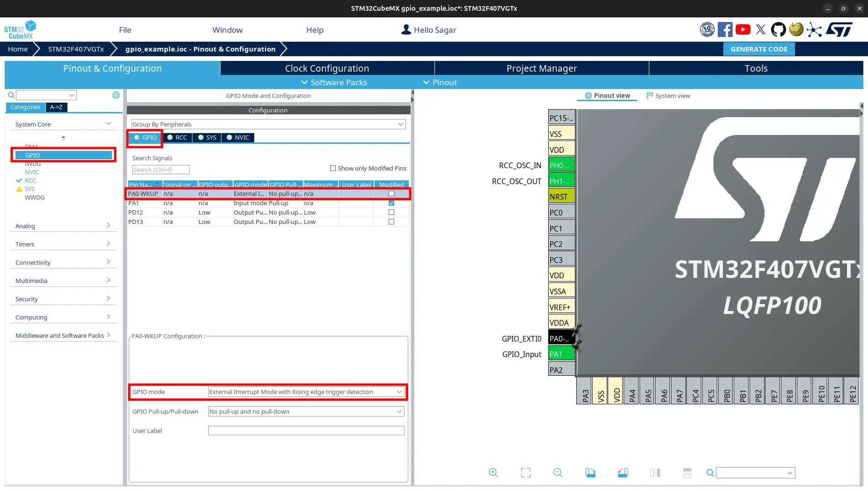
Task: Open the Project Manager tab
Action: pos(542,68)
